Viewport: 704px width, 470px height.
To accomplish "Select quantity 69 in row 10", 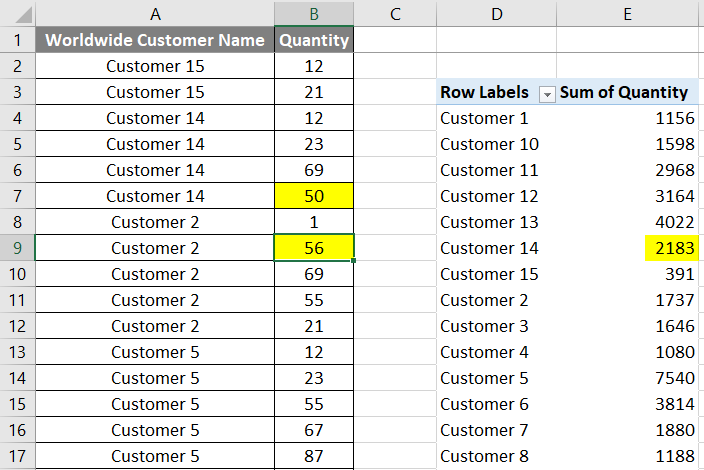I will (314, 274).
